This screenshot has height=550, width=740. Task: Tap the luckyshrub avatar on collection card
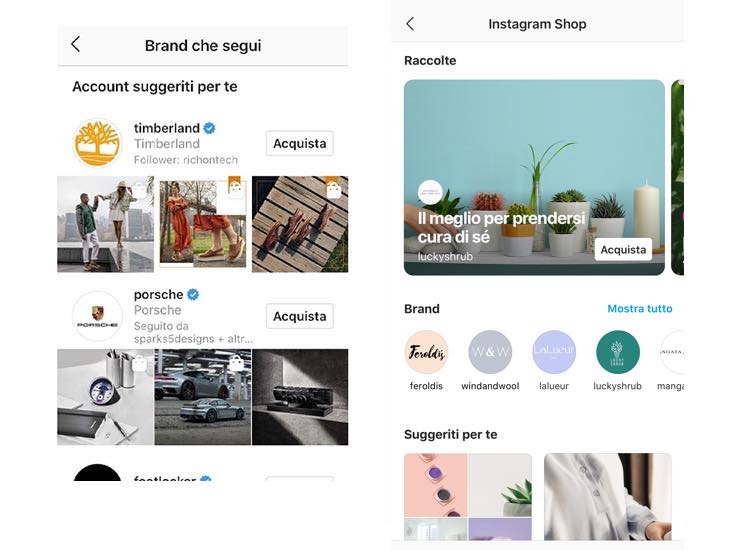pyautogui.click(x=430, y=192)
